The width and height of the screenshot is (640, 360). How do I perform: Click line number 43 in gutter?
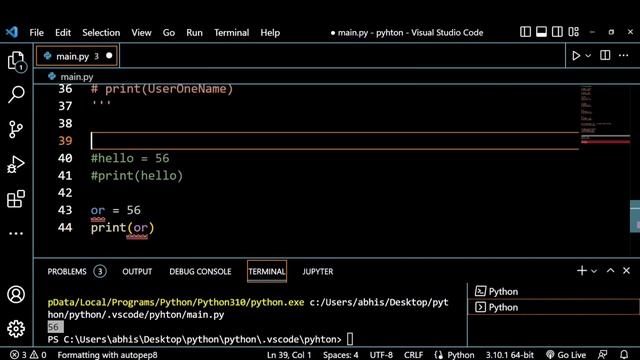[x=65, y=210]
